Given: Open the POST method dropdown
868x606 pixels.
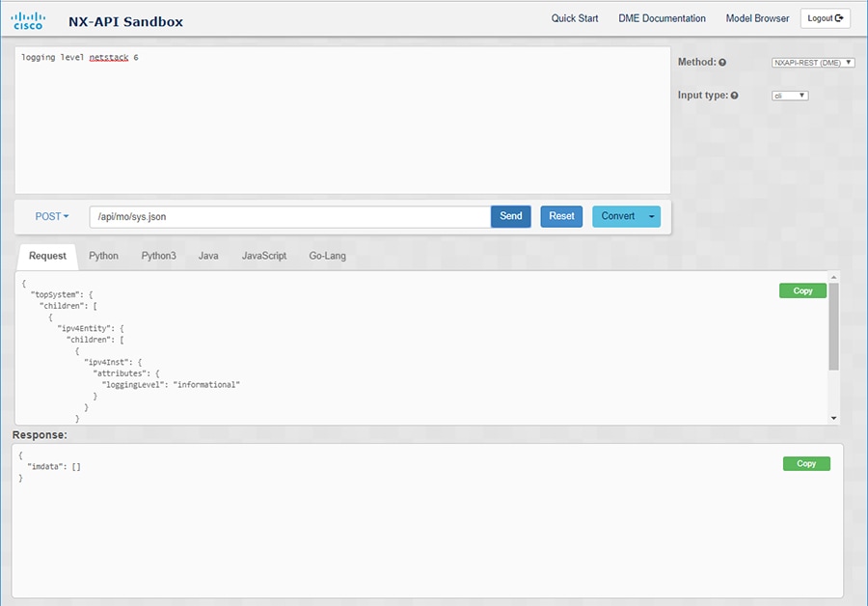Looking at the screenshot, I should click(52, 216).
